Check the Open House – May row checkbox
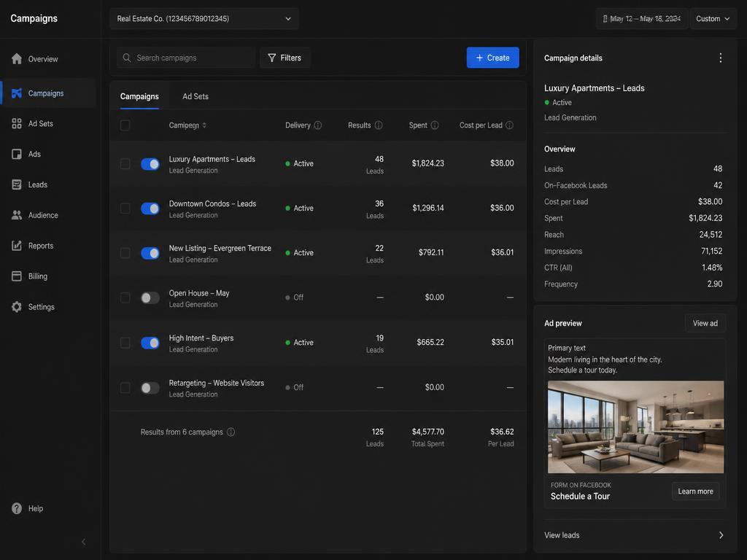Image resolution: width=747 pixels, height=560 pixels. pyautogui.click(x=125, y=298)
